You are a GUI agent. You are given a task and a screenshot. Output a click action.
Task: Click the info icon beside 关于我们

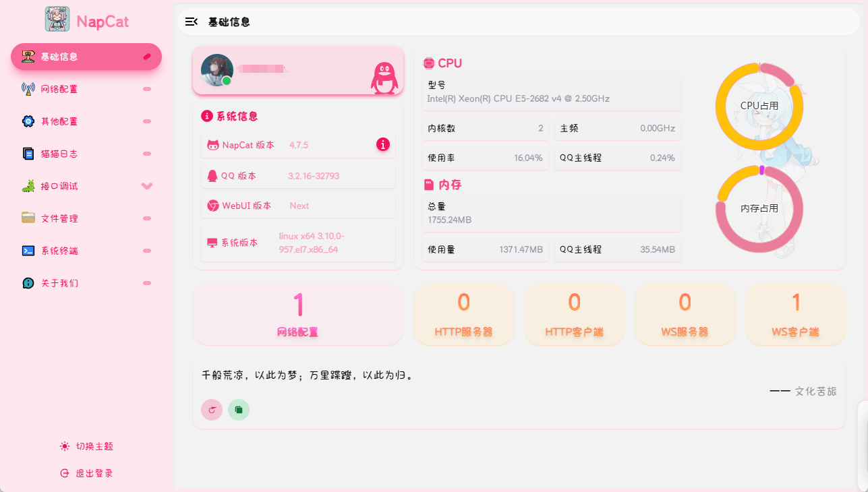tap(28, 283)
